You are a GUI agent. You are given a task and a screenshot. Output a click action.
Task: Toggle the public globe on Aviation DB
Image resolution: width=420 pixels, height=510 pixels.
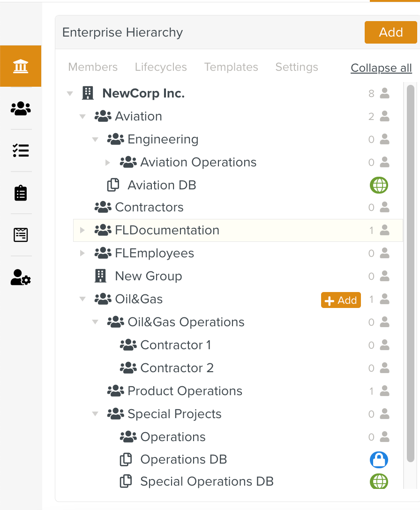[379, 185]
